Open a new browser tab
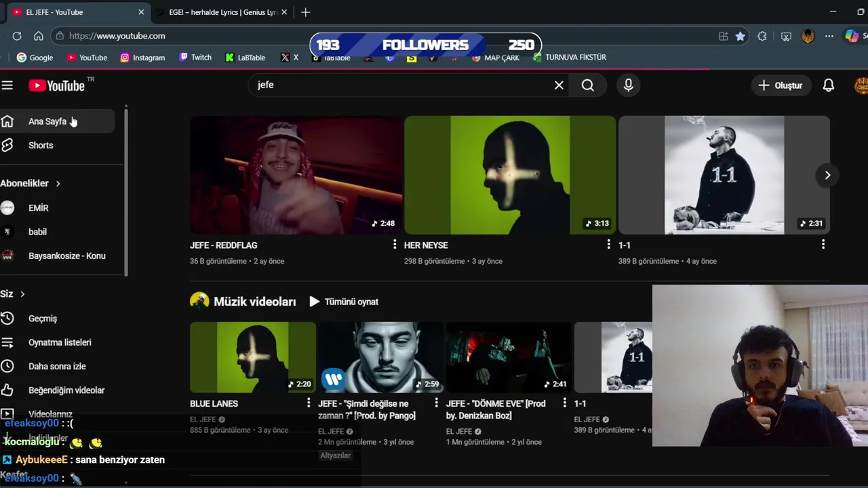 [x=306, y=12]
